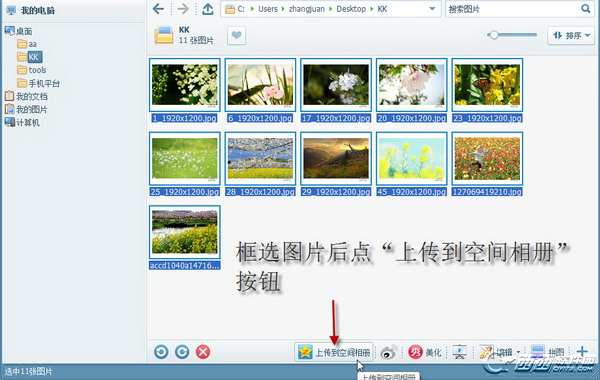
Task: Adjust the thumbnail size slider
Action: point(494,35)
